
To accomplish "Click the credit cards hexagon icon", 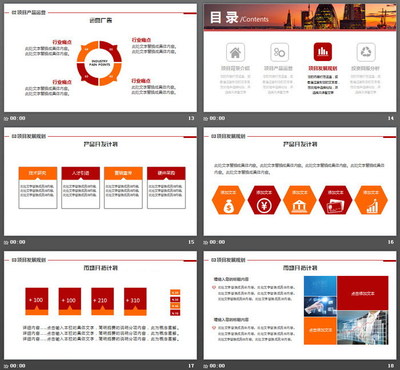I will point(335,200).
